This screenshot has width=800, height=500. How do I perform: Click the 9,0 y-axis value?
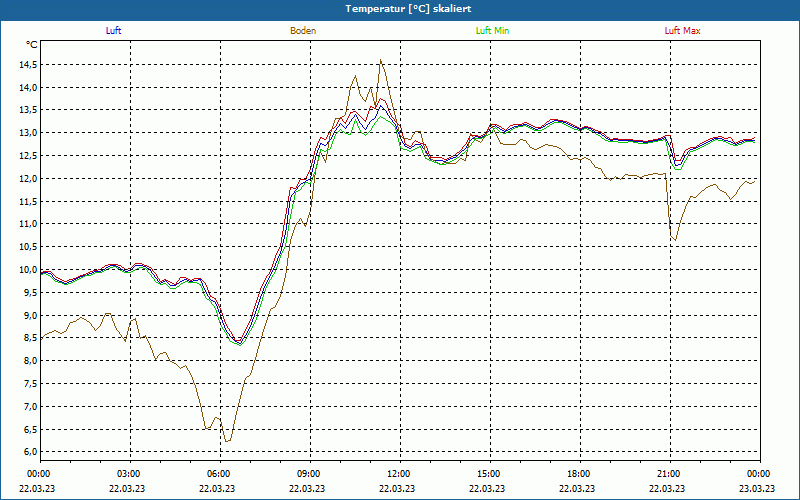click(31, 315)
